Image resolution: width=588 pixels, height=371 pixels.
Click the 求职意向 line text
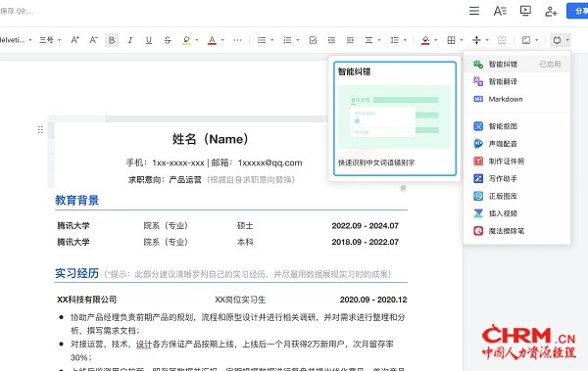pos(212,179)
